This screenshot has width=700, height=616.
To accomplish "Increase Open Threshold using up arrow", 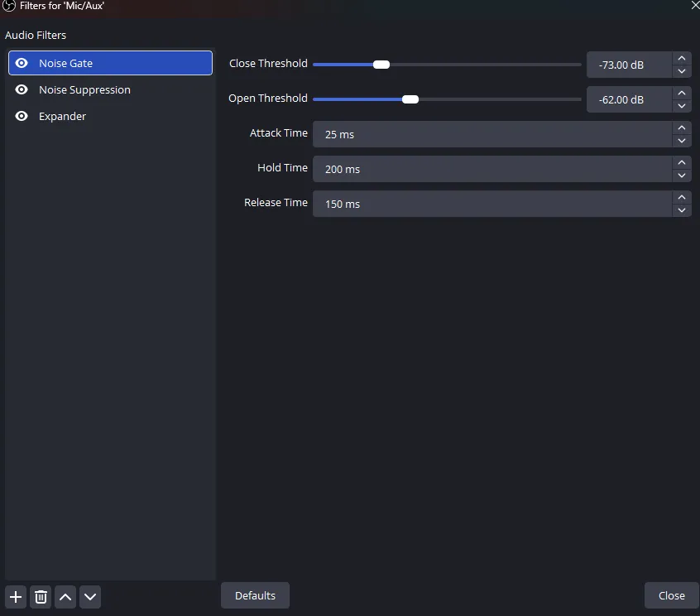I will pos(682,94).
